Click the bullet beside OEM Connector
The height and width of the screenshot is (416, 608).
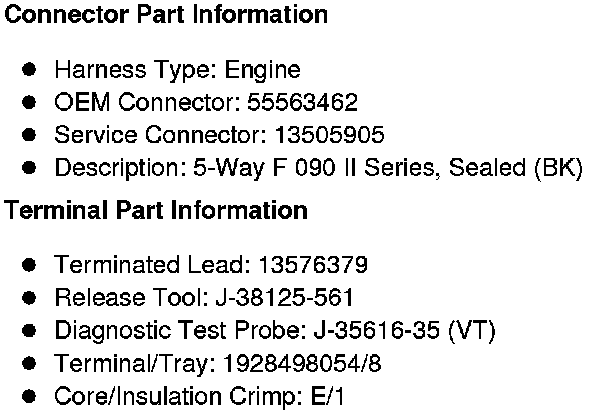click(30, 103)
